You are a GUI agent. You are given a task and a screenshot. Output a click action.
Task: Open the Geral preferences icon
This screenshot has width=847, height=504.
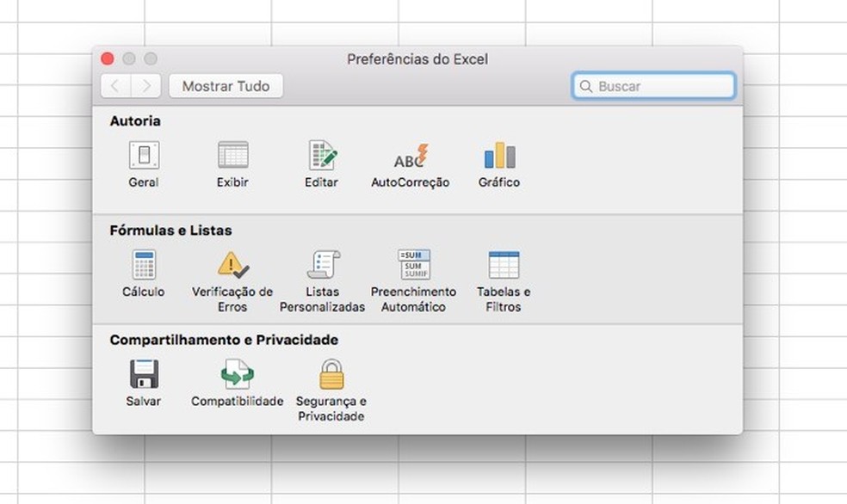144,156
